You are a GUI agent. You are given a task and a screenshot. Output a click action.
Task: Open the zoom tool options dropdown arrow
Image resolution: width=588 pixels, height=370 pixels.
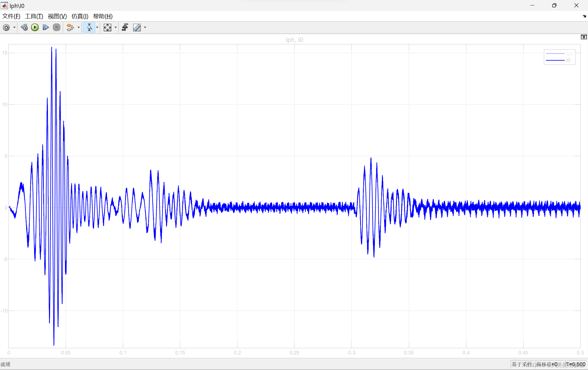click(x=97, y=28)
